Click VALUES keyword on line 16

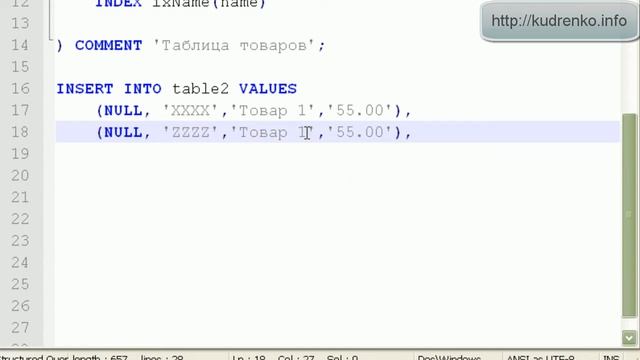(x=268, y=89)
